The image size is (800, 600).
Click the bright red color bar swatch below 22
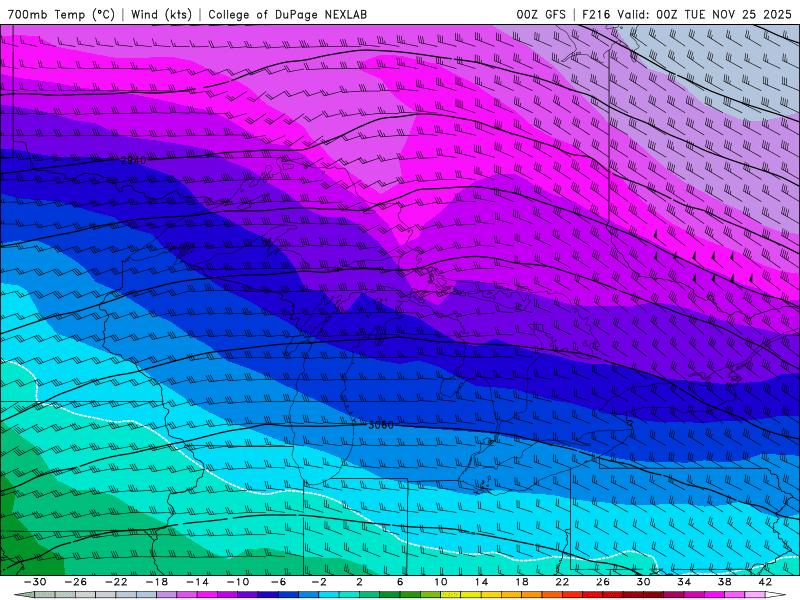(572, 594)
